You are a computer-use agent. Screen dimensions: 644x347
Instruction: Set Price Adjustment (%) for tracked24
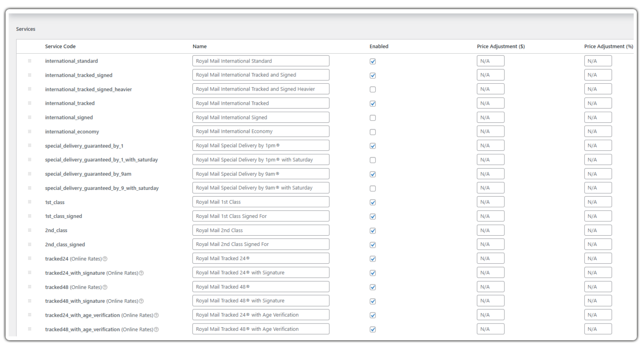[x=598, y=258]
